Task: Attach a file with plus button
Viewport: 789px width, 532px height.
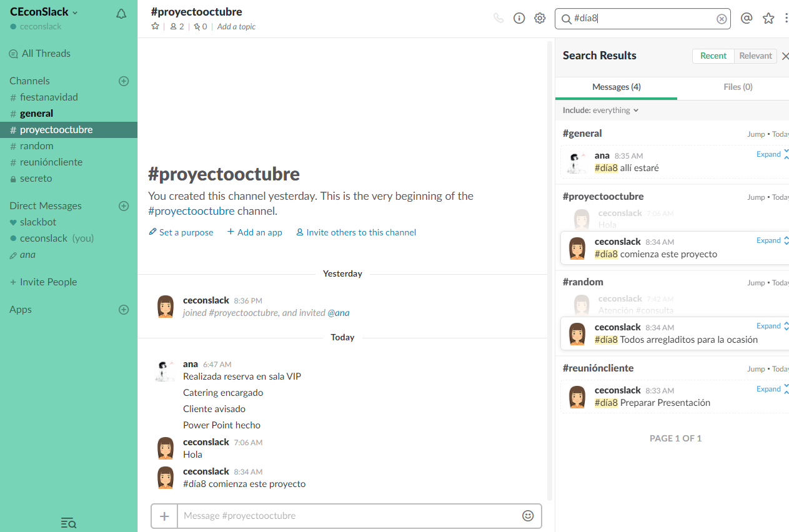Action: coord(164,516)
